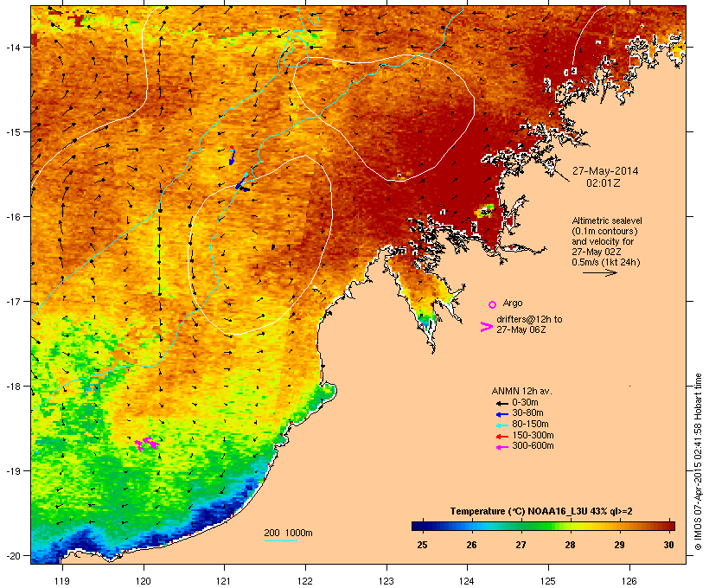
Task: Click the temperature color bar near 25
Action: point(422,526)
